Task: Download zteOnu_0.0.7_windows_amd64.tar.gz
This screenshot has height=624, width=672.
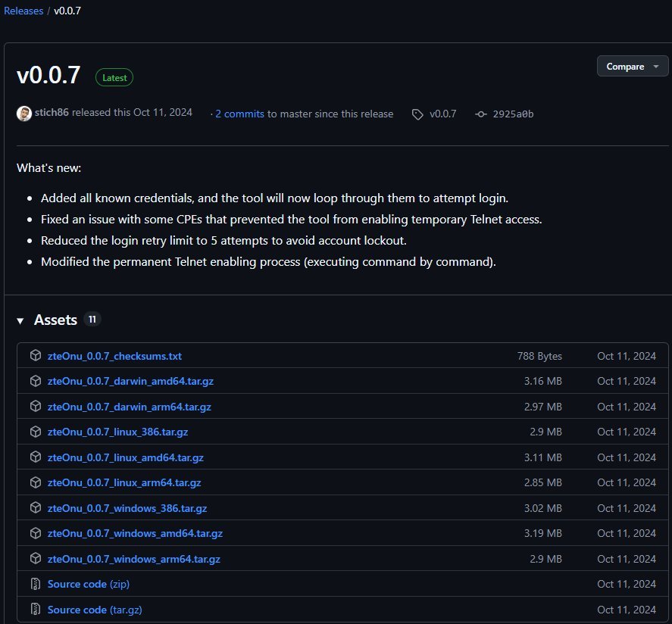Action: 135,533
